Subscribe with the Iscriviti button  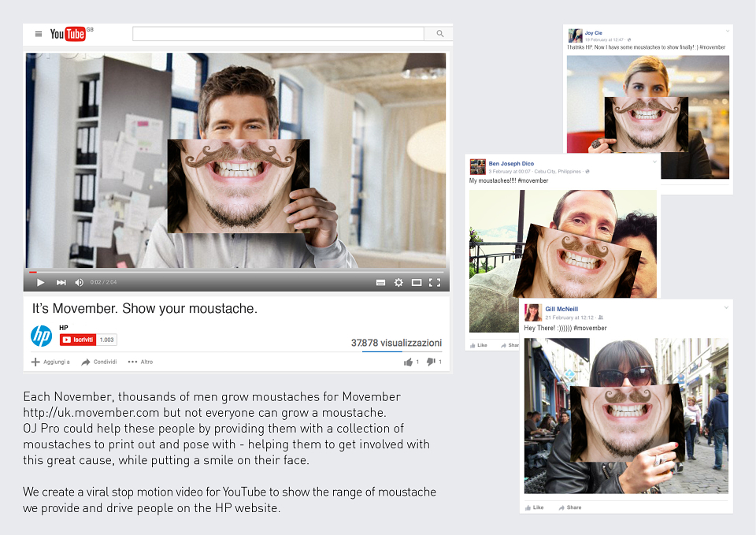[78, 340]
